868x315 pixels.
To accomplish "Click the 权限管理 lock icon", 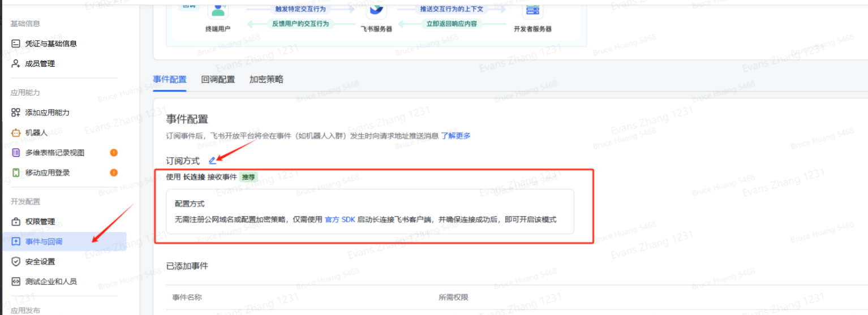I will pyautogui.click(x=16, y=222).
